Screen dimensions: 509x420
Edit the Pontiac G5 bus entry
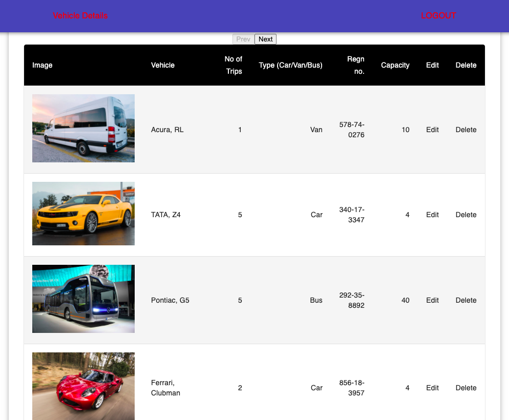pos(432,300)
